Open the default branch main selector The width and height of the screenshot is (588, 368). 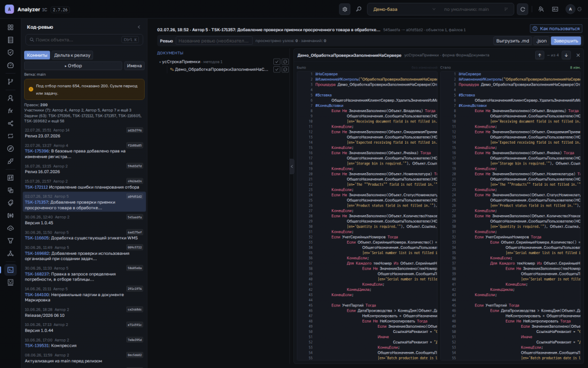pos(475,9)
